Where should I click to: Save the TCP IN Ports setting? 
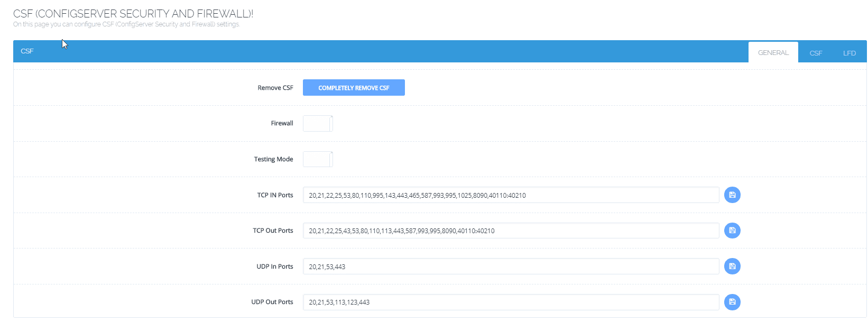pyautogui.click(x=732, y=195)
